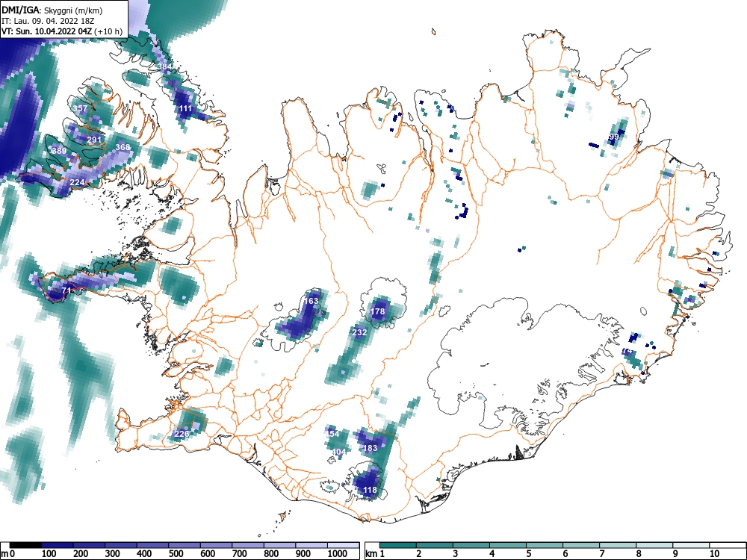The height and width of the screenshot is (560, 747).
Task: Select the 9–10 km white legend swatch
Action: tap(691, 545)
